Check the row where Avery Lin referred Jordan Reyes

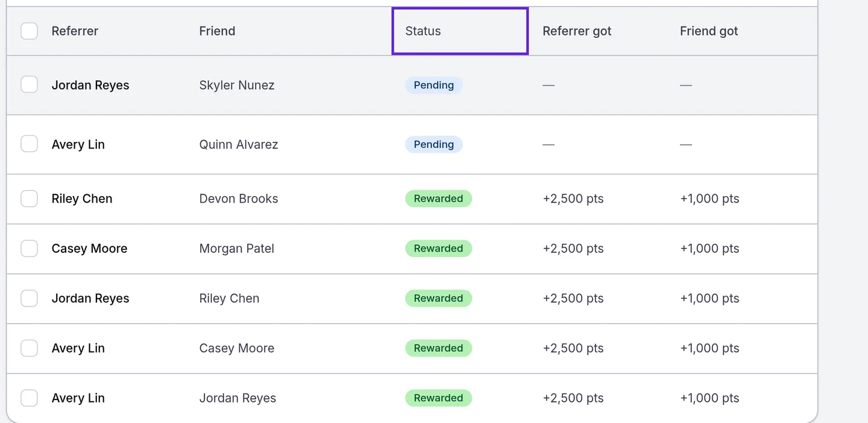(x=29, y=398)
